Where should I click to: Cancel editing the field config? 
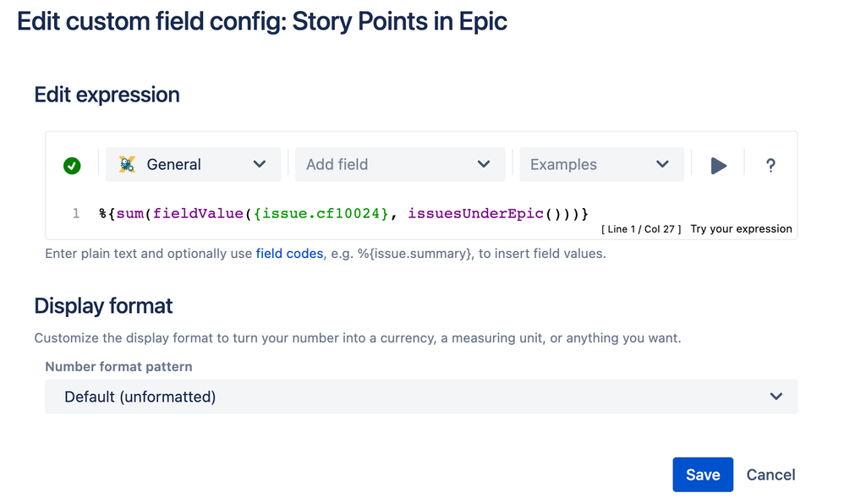tap(770, 475)
